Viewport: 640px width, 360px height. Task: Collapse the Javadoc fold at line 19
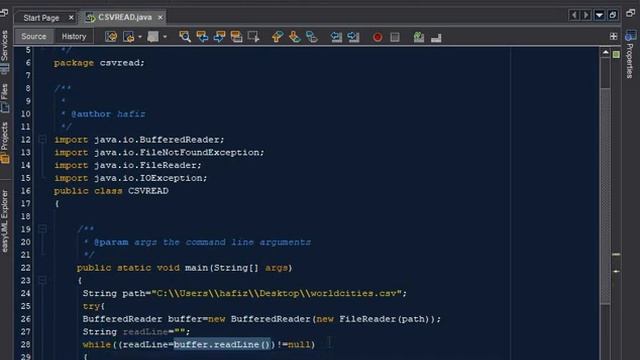coord(42,229)
